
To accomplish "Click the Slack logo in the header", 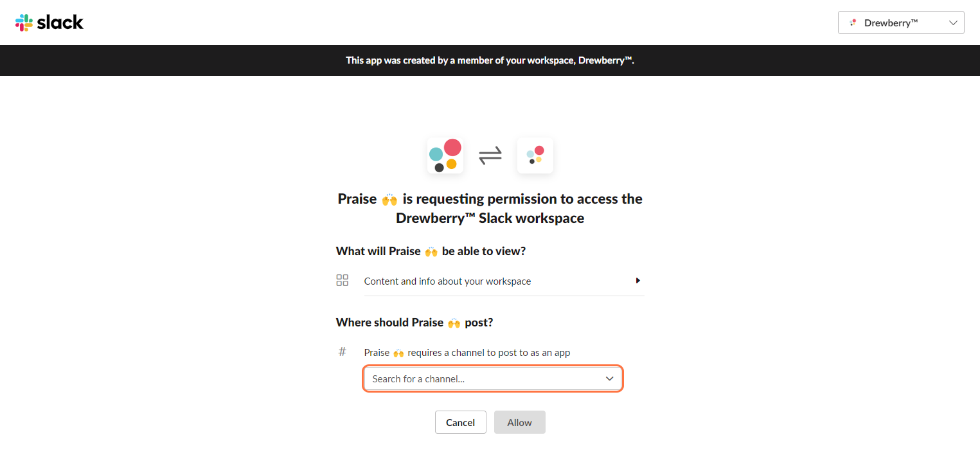I will [49, 22].
